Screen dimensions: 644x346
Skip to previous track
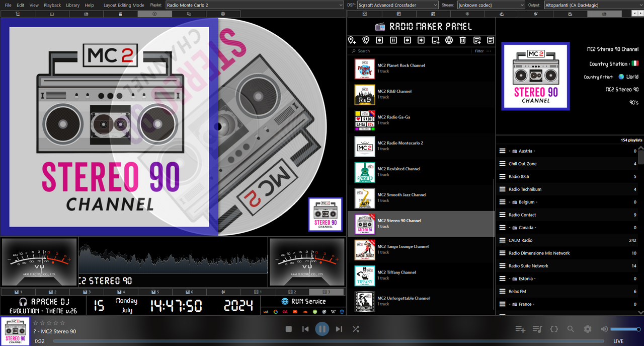[305, 329]
